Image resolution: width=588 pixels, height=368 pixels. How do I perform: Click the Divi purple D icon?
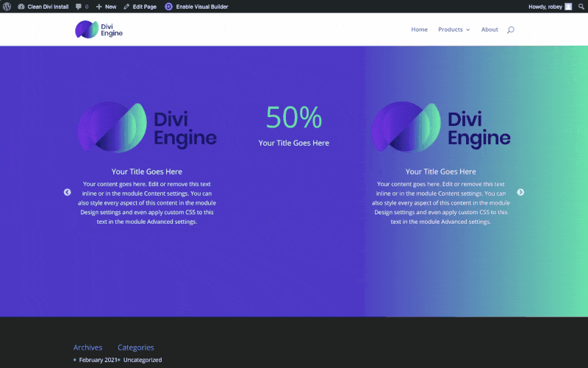click(169, 7)
